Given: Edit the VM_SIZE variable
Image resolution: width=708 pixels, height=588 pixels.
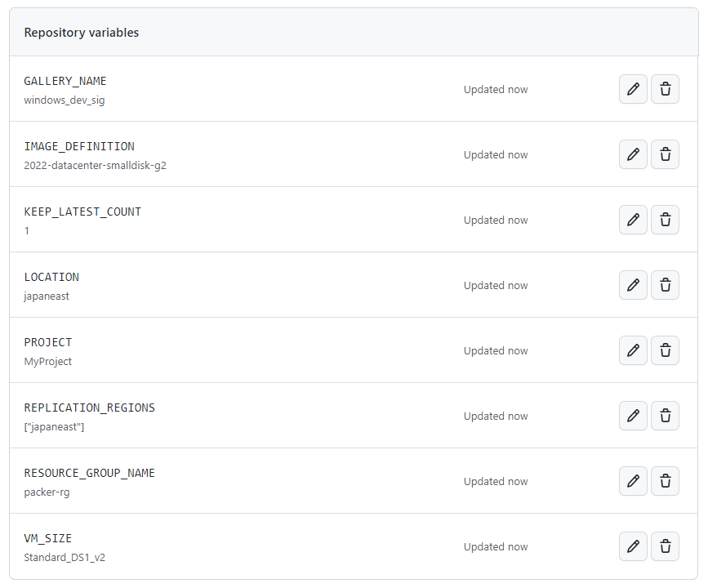Looking at the screenshot, I should coord(633,546).
